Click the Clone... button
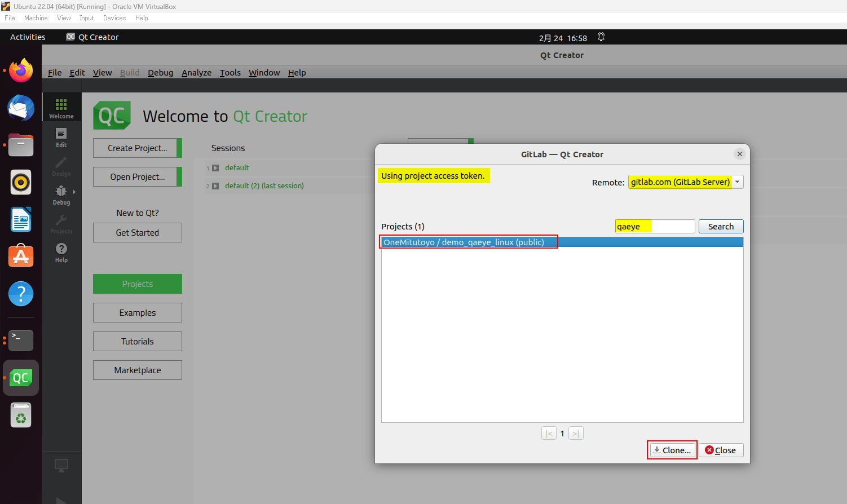The height and width of the screenshot is (504, 847). pyautogui.click(x=672, y=450)
